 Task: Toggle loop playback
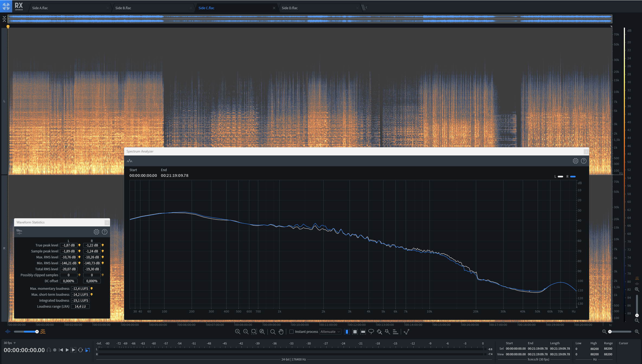click(80, 350)
